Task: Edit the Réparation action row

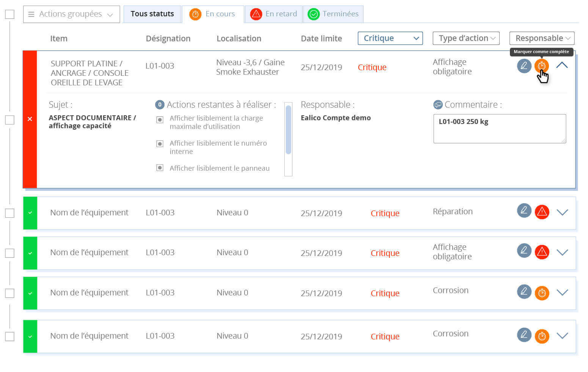Action: (524, 210)
